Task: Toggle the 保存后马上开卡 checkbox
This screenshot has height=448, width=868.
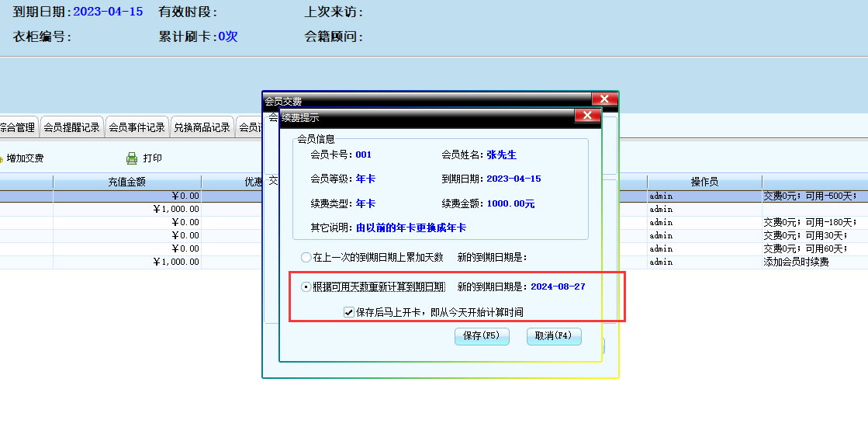Action: pos(349,312)
